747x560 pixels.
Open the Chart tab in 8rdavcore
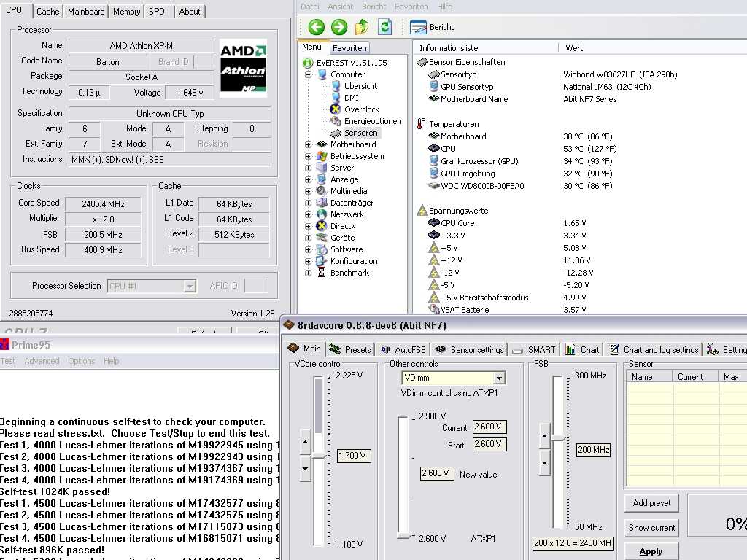click(x=582, y=349)
